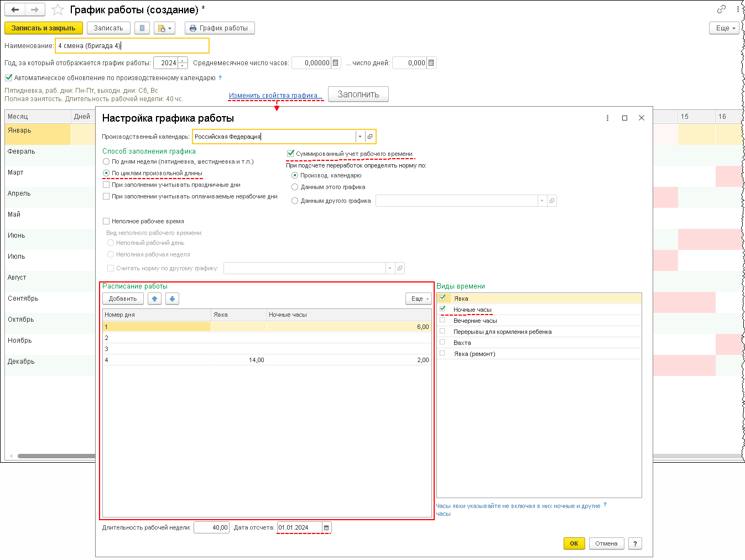The image size is (745, 560).
Task: Select the Декабрь row in month table
Action: tap(50, 365)
